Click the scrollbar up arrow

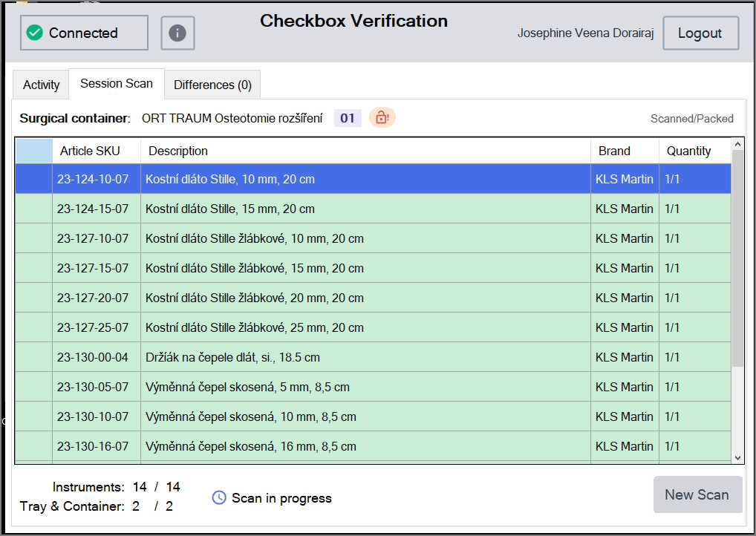(x=737, y=143)
